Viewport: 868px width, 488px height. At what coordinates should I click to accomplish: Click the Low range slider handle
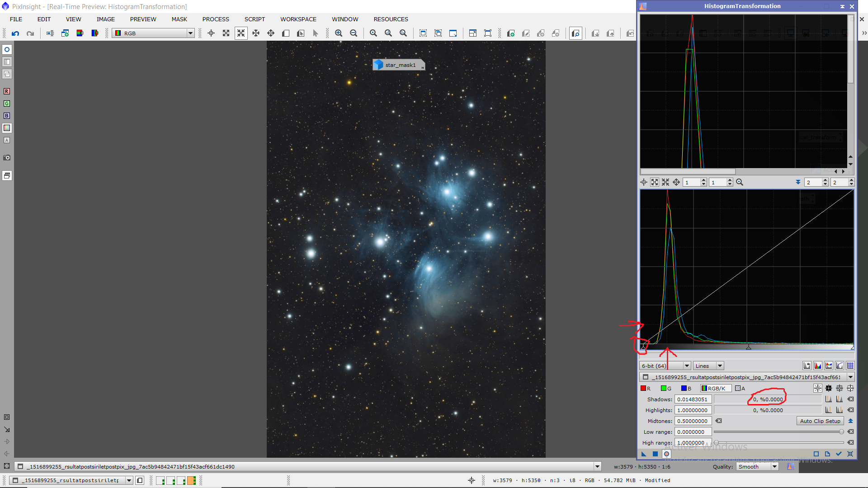click(x=841, y=432)
